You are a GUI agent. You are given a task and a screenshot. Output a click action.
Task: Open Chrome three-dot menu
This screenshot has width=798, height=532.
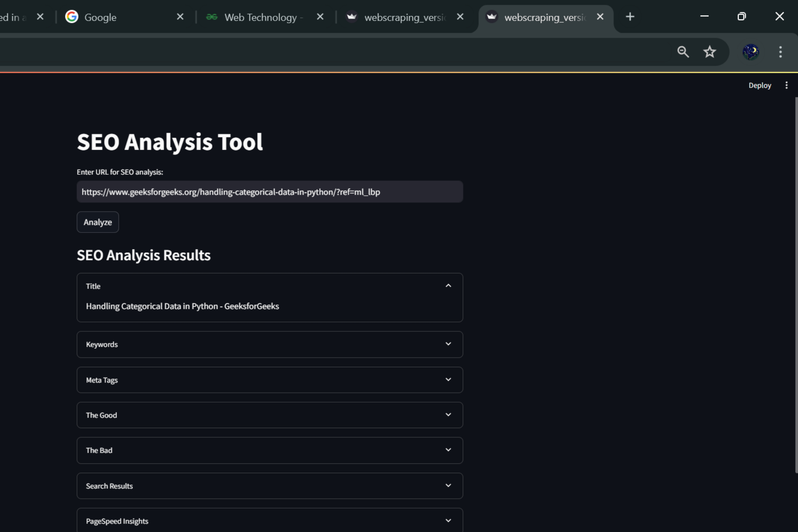click(x=780, y=52)
